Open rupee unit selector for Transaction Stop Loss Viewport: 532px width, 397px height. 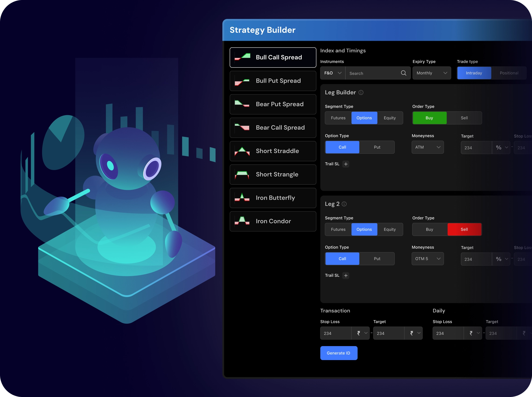tap(360, 333)
